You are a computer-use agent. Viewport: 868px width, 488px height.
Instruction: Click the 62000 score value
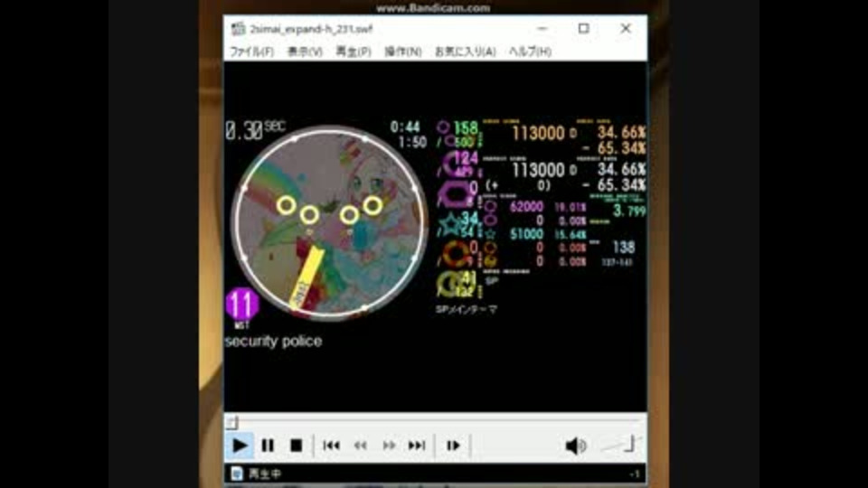(526, 207)
